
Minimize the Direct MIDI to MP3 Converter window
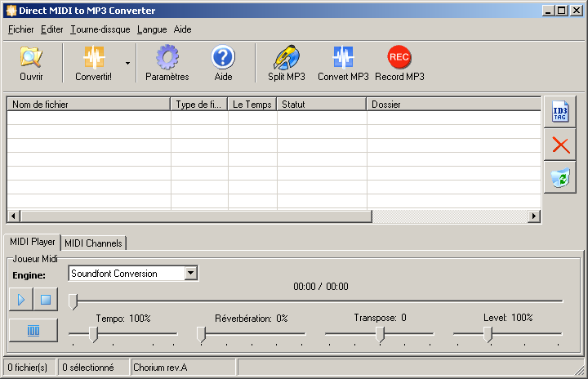[548, 11]
